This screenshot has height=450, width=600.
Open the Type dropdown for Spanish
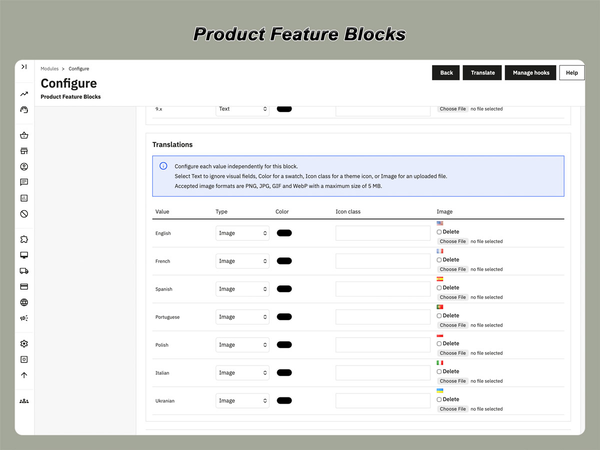point(242,289)
